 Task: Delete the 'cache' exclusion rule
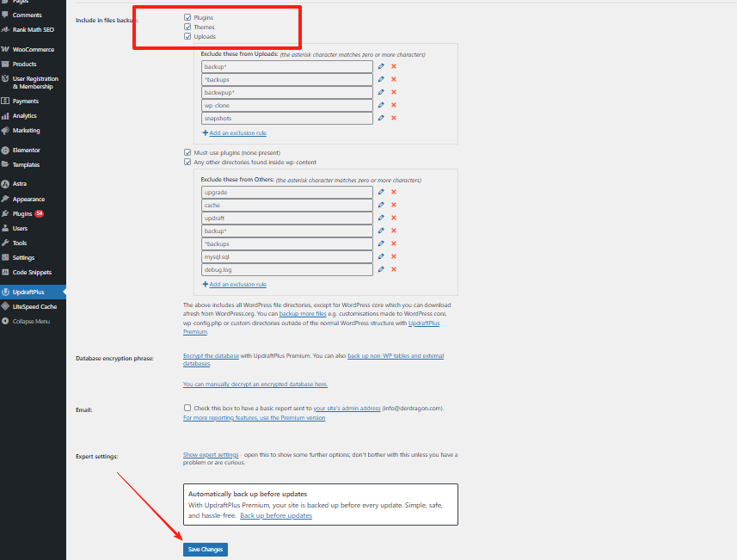click(x=394, y=205)
